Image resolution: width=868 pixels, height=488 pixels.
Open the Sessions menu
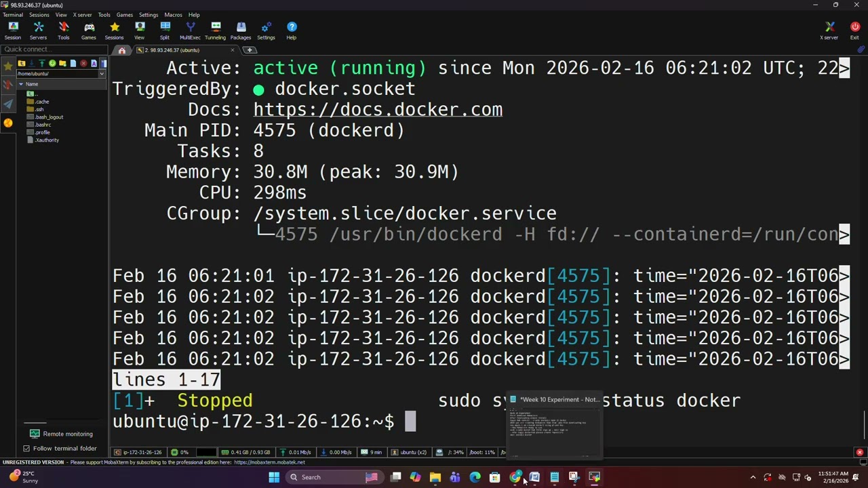39,15
